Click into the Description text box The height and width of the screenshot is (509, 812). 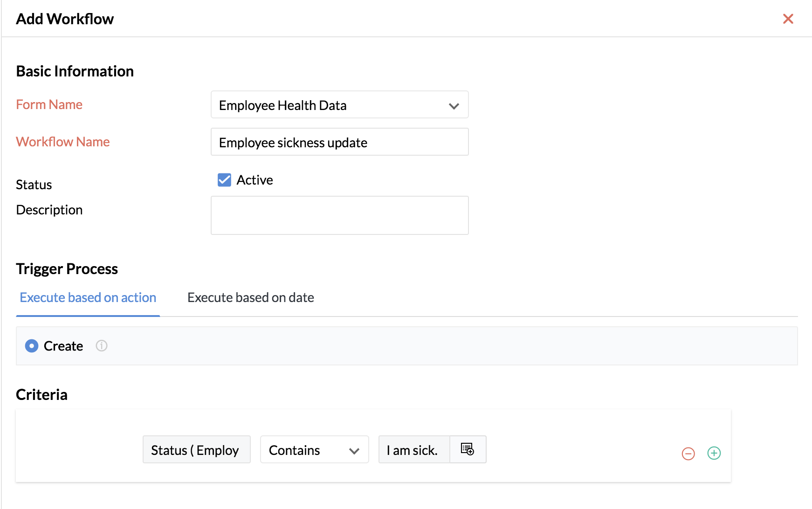[339, 215]
